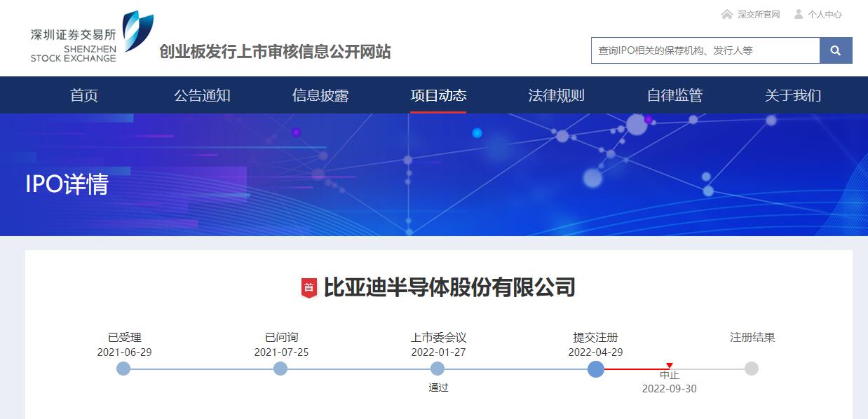Go to 个人中心 link
The height and width of the screenshot is (419, 868).
pyautogui.click(x=825, y=14)
